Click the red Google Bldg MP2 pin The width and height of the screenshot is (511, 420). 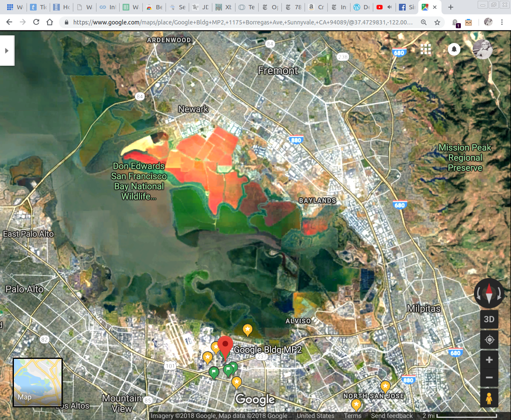(x=225, y=346)
